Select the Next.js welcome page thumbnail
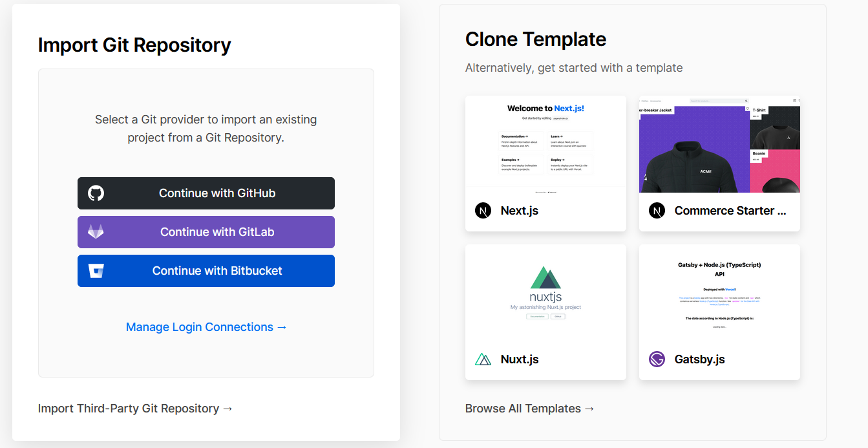The image size is (868, 448). [x=545, y=144]
